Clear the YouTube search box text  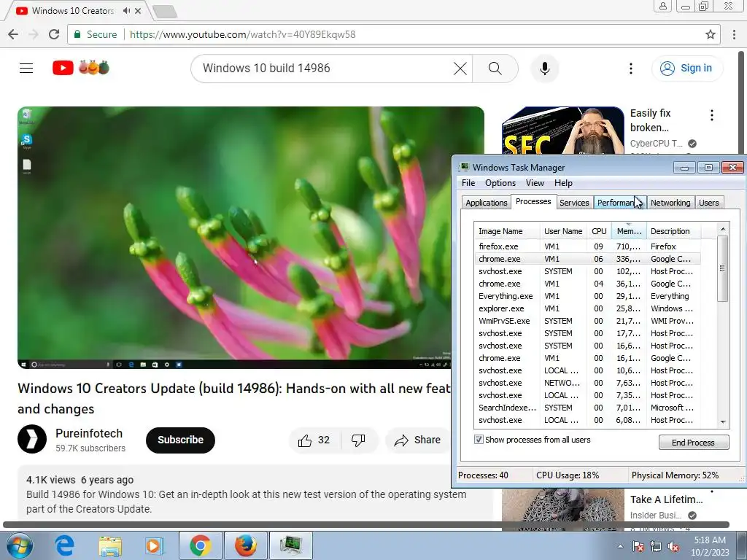pos(460,69)
